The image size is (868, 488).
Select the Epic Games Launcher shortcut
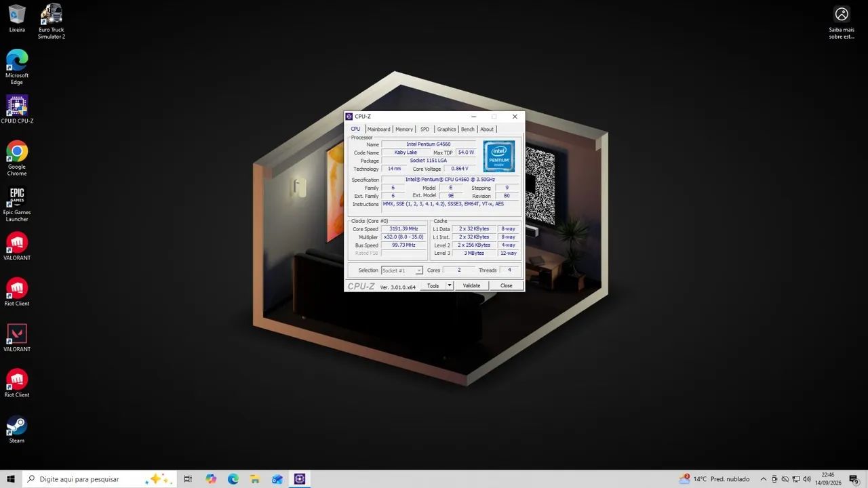17,203
